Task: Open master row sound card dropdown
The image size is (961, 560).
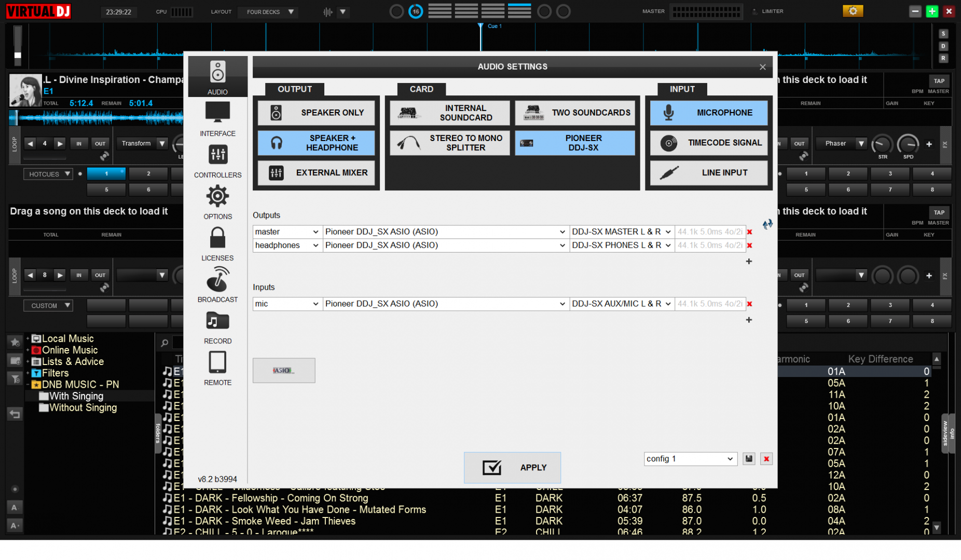Action: click(446, 232)
